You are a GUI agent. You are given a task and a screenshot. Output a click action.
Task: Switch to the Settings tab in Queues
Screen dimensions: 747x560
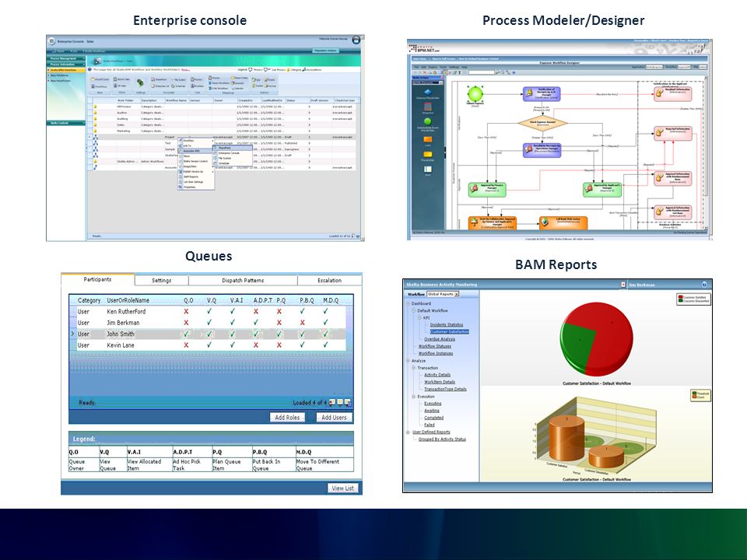pyautogui.click(x=162, y=281)
